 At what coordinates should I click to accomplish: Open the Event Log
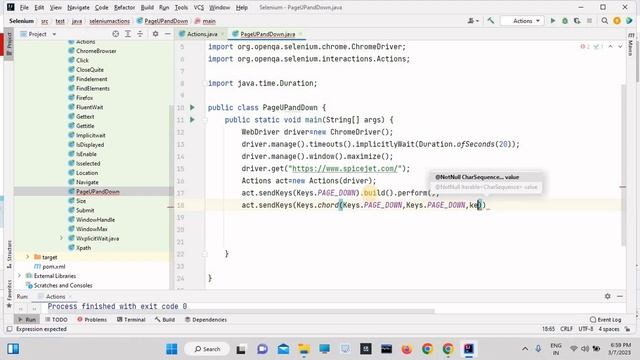click(x=605, y=320)
